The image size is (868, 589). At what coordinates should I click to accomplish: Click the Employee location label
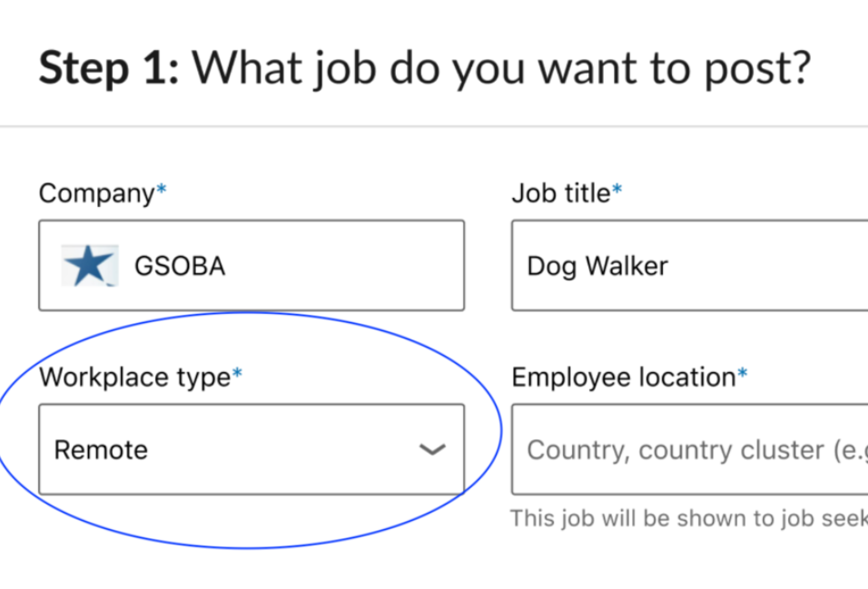tap(624, 378)
